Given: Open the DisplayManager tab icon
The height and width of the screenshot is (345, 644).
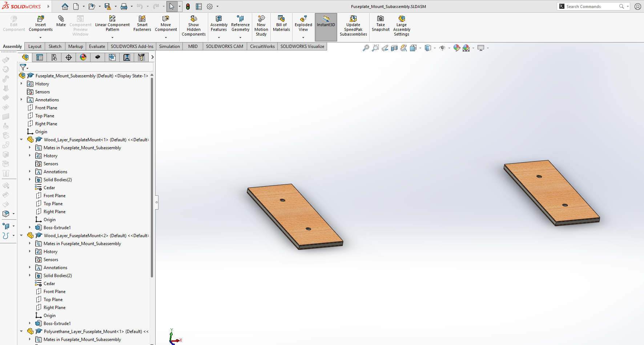Looking at the screenshot, I should [83, 57].
